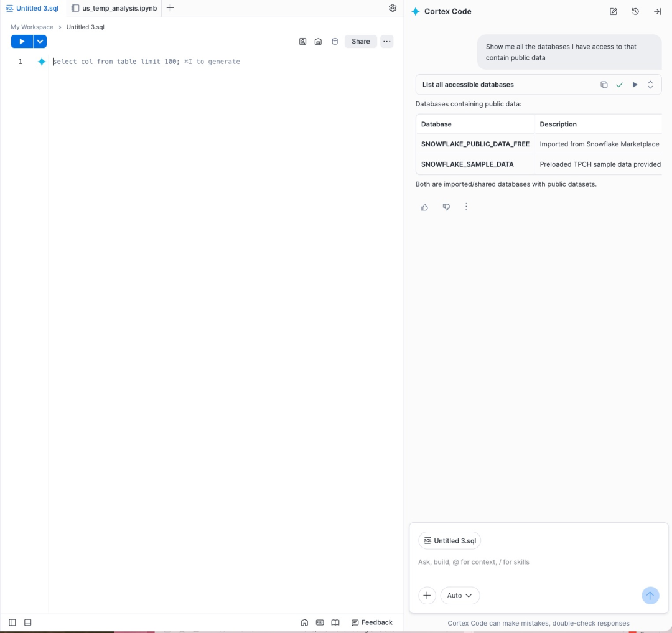Image resolution: width=672 pixels, height=633 pixels.
Task: Add a new tab with plus icon
Action: point(170,7)
